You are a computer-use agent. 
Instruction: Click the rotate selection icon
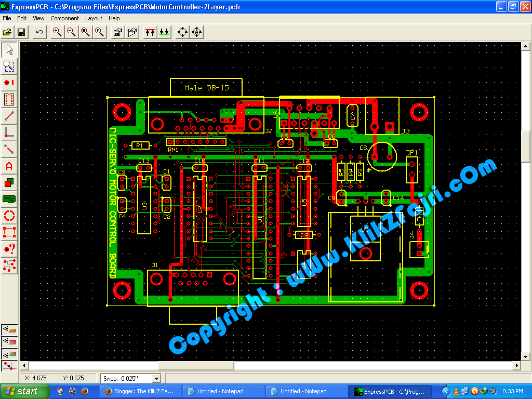[182, 32]
